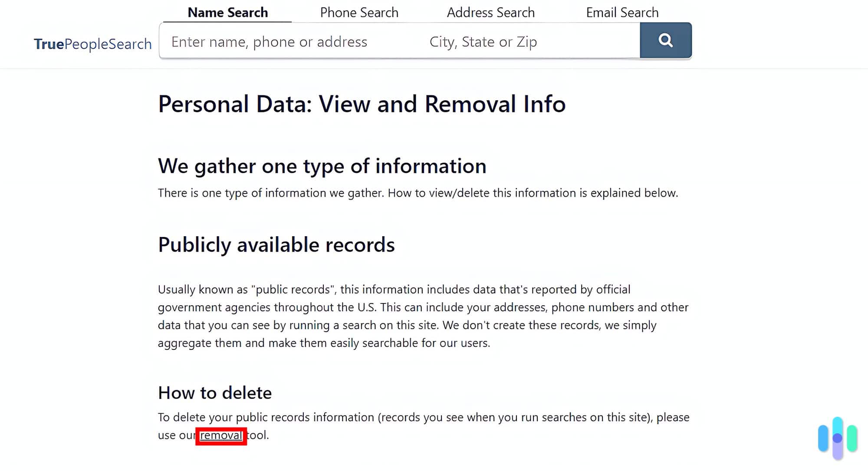Select the Email Search tab
Viewport: 868px width, 471px height.
622,12
